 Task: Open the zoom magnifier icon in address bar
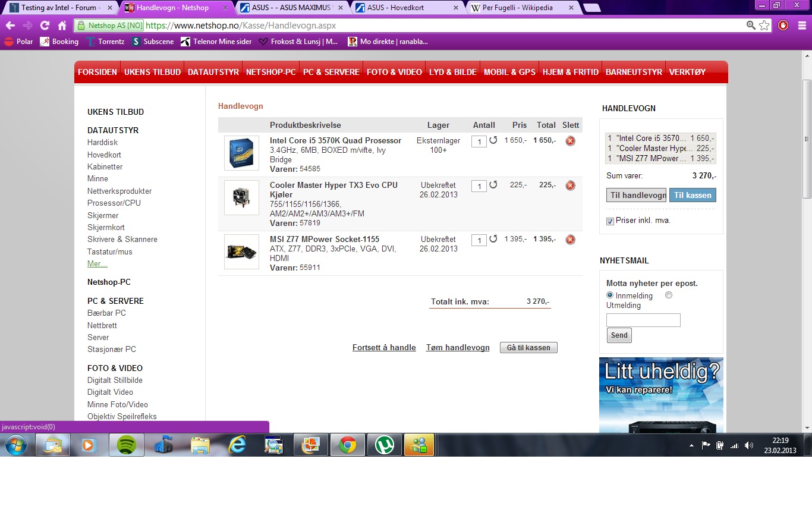[x=751, y=26]
